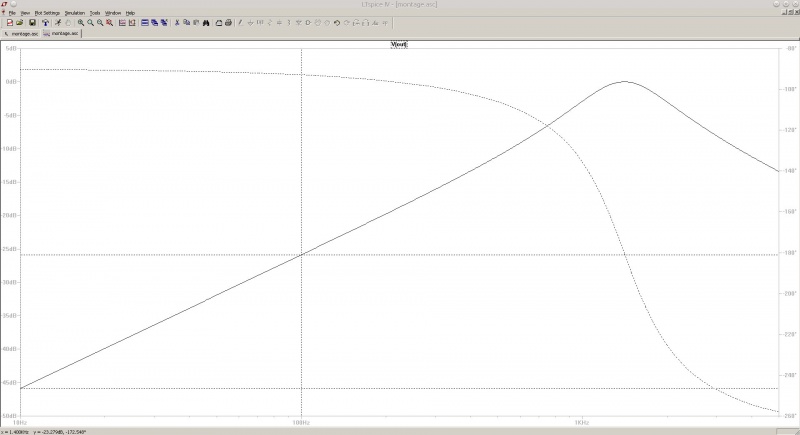800x435 pixels.
Task: Open the File menu
Action: pyautogui.click(x=12, y=13)
